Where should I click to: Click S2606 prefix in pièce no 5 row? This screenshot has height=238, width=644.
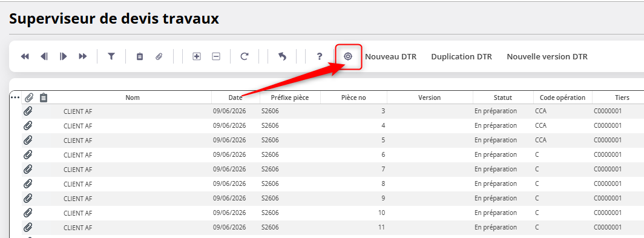(270, 140)
